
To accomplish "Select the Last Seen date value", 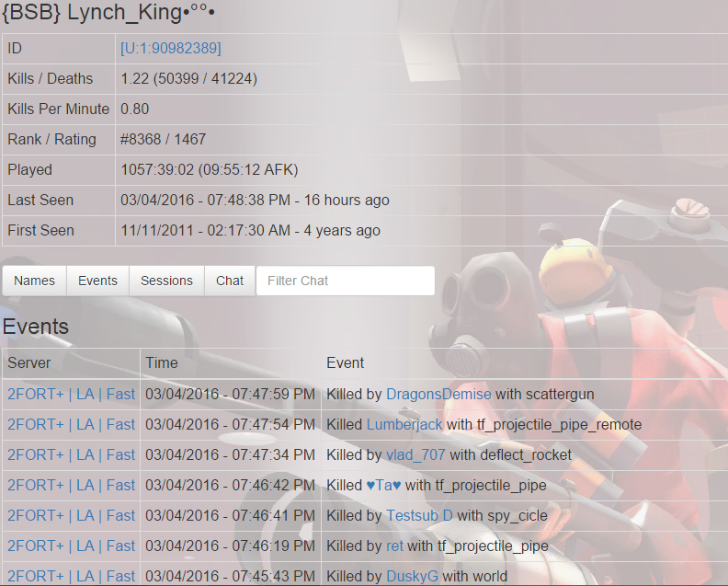I will (x=255, y=200).
